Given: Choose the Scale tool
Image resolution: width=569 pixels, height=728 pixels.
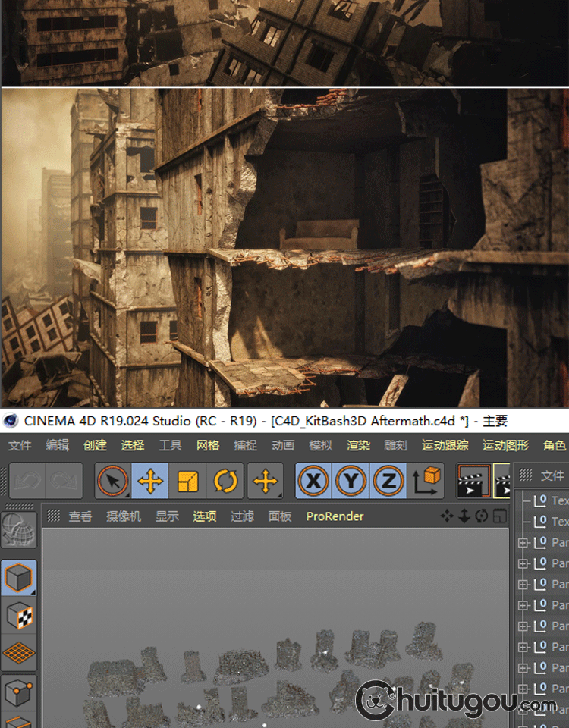Looking at the screenshot, I should (187, 481).
